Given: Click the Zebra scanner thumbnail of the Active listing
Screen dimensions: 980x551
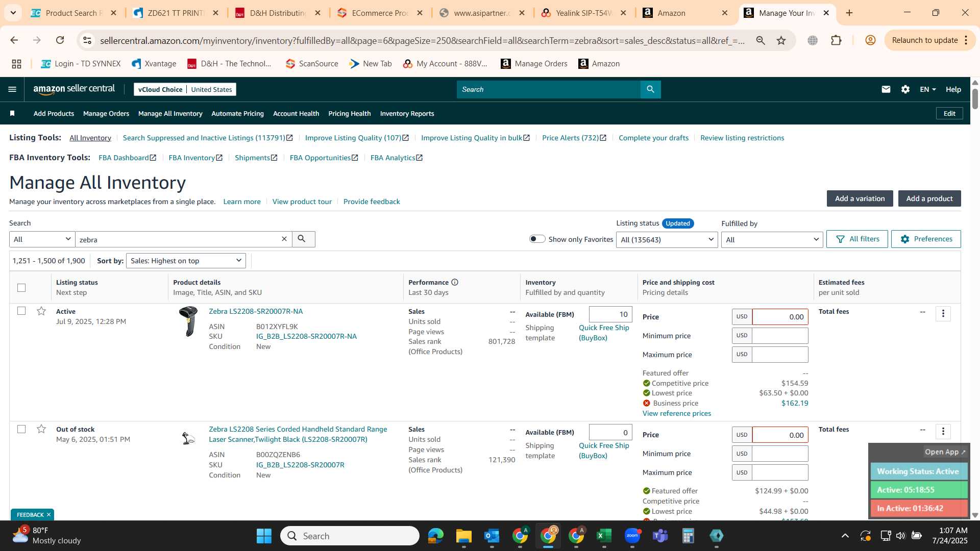Looking at the screenshot, I should click(x=188, y=321).
